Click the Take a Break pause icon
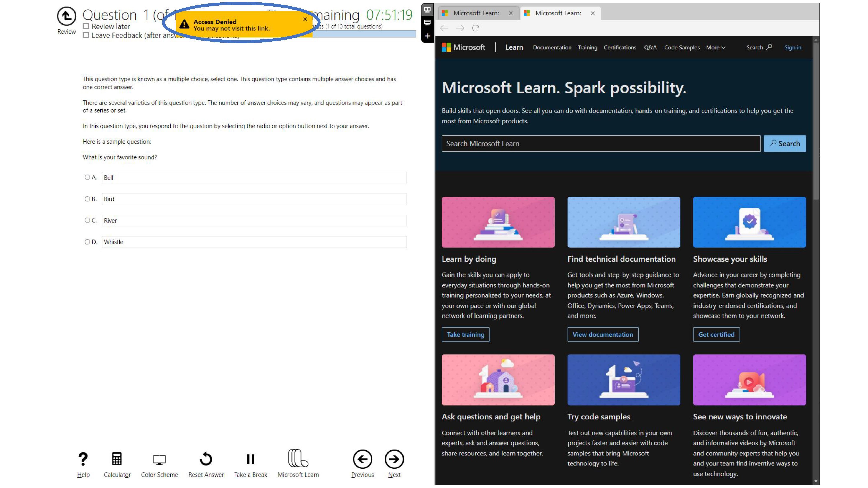Viewport: 868px width, 488px height. [250, 459]
